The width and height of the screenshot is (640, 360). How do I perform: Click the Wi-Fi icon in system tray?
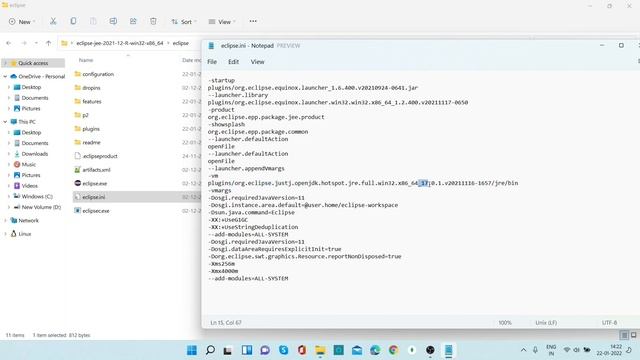tap(567, 350)
